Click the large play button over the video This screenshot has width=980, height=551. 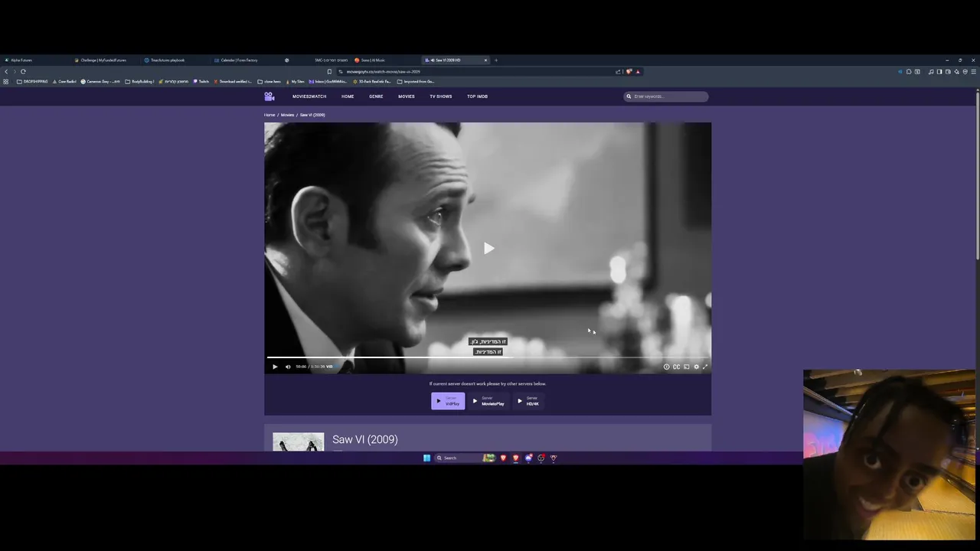[488, 248]
